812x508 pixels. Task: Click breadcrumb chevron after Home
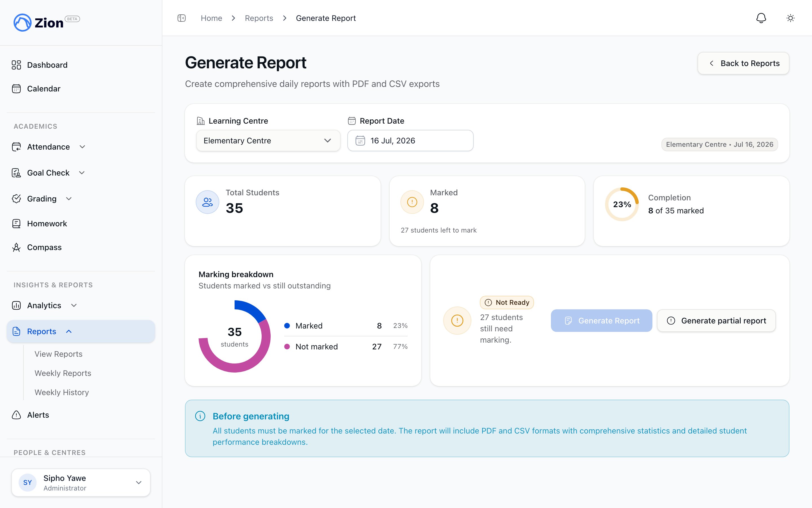[233, 18]
